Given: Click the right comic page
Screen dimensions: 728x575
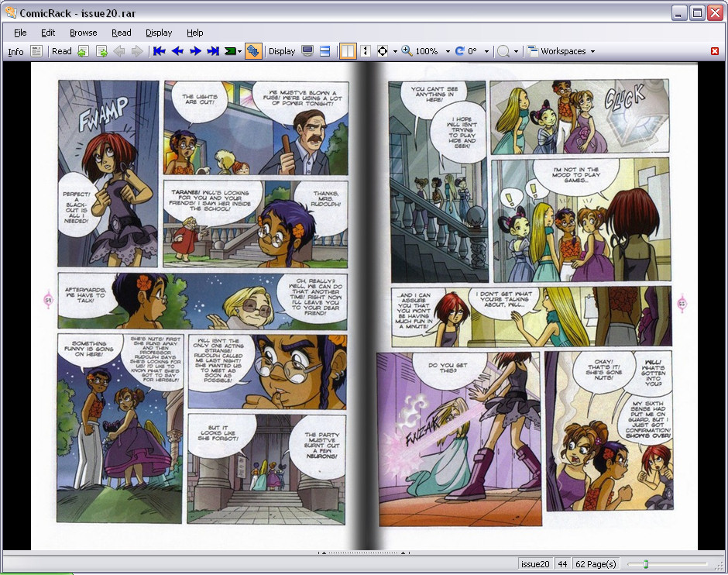Looking at the screenshot, I should point(531,305).
